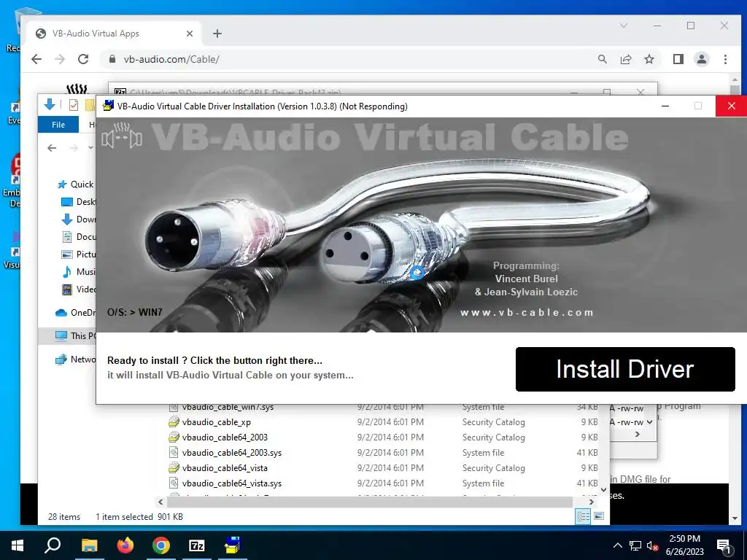Click the share page icon in Chrome
The width and height of the screenshot is (747, 560).
click(625, 59)
